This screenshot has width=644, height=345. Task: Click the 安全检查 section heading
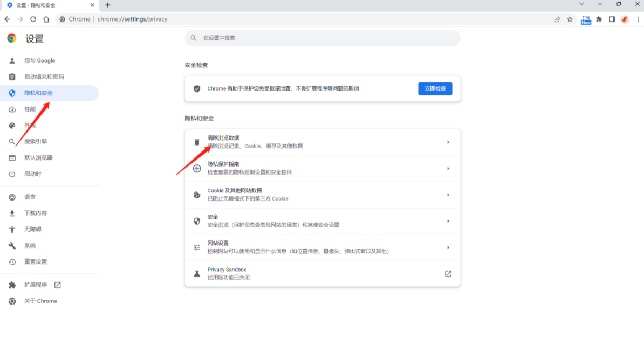coord(196,65)
